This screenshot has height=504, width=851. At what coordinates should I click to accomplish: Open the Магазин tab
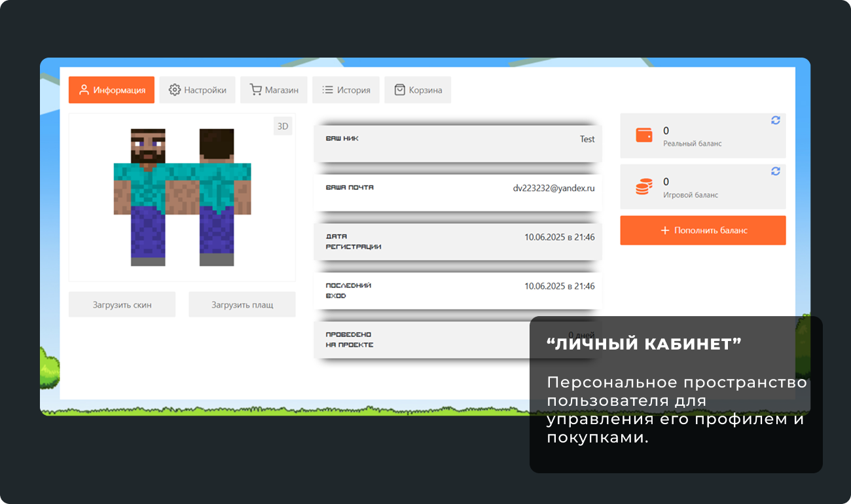[274, 90]
